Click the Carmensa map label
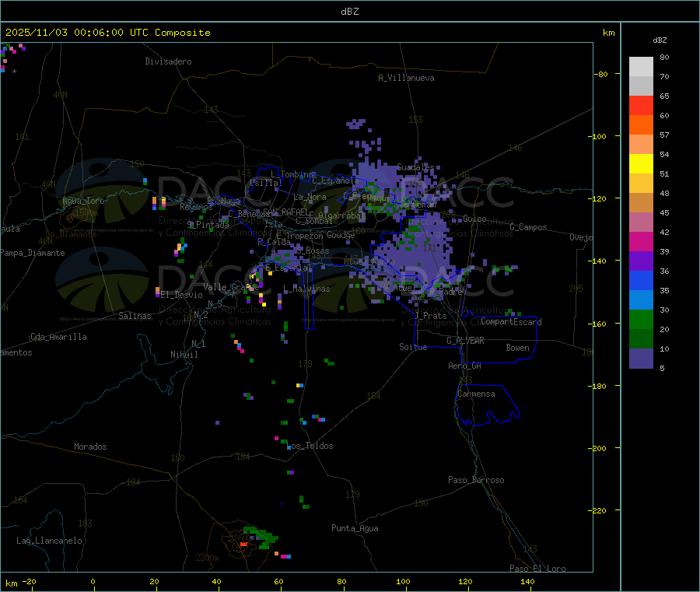The width and height of the screenshot is (700, 592). point(476,394)
